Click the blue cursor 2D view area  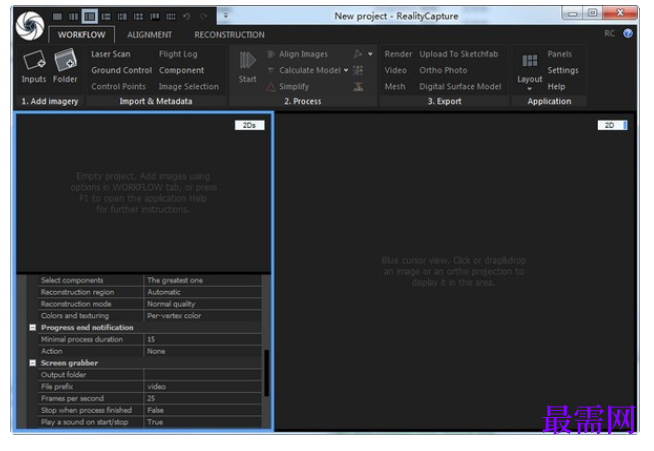point(455,271)
